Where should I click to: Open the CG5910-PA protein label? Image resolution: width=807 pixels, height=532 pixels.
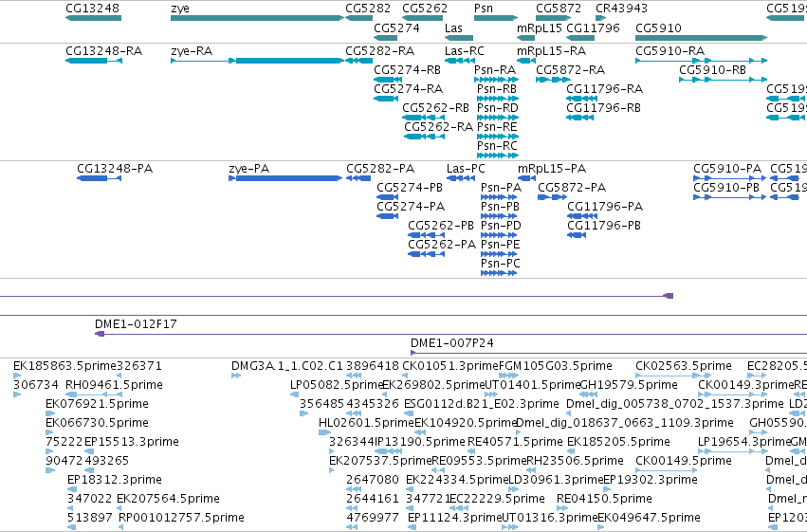(727, 169)
